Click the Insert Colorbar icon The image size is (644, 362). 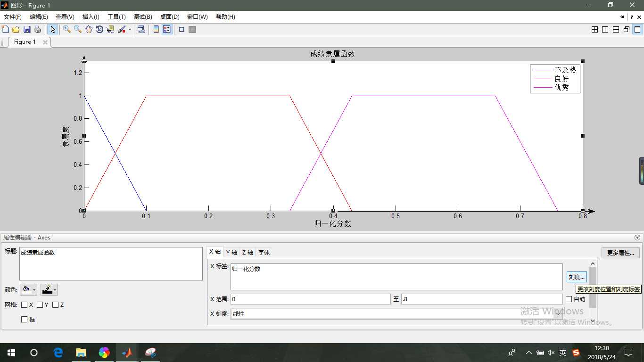click(156, 29)
